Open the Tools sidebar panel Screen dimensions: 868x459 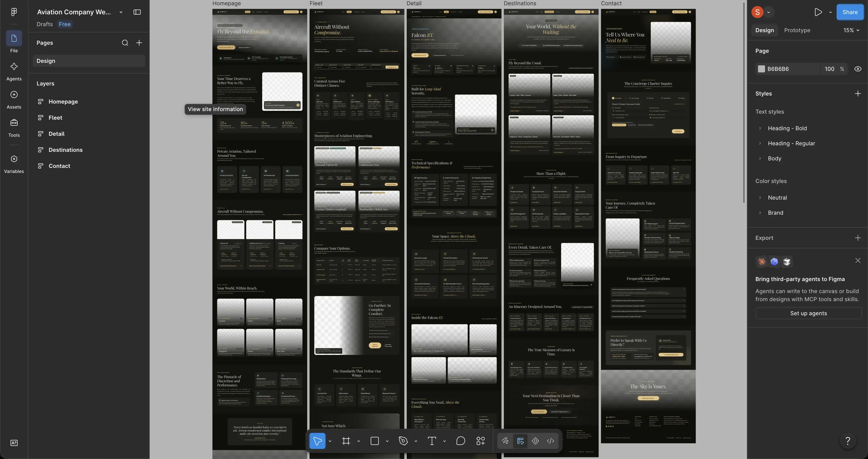[14, 128]
